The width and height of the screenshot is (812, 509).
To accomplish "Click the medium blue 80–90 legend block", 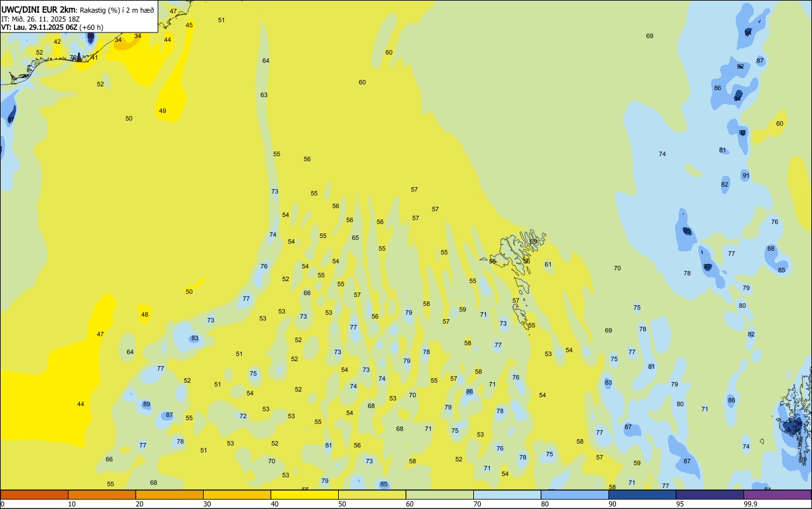I will point(575,494).
